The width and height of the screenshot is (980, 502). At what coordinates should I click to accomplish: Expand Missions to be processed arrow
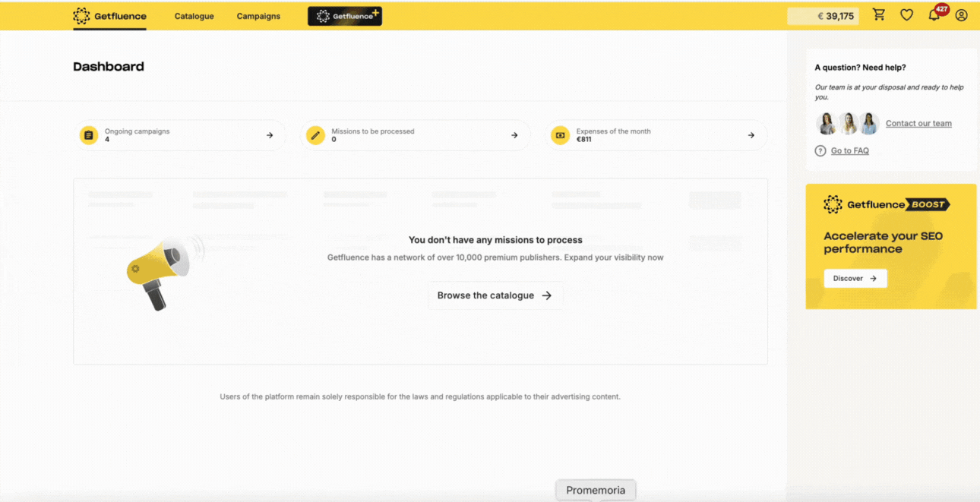point(514,135)
